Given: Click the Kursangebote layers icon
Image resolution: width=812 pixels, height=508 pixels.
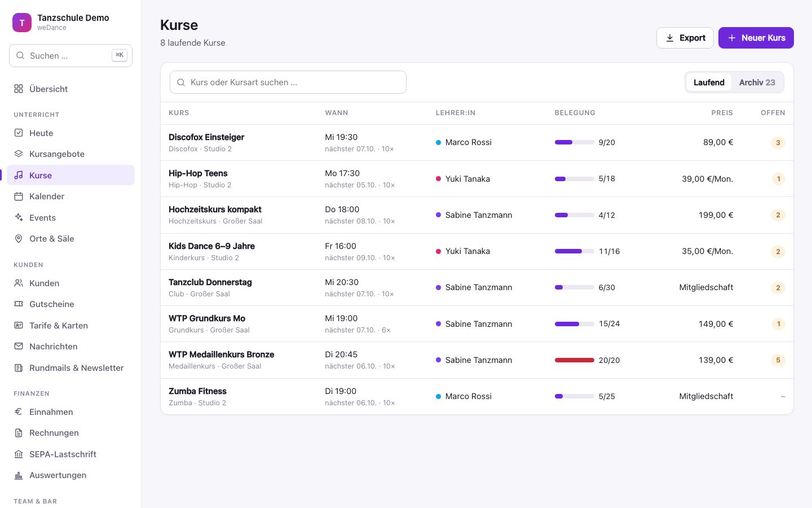Looking at the screenshot, I should (x=19, y=154).
